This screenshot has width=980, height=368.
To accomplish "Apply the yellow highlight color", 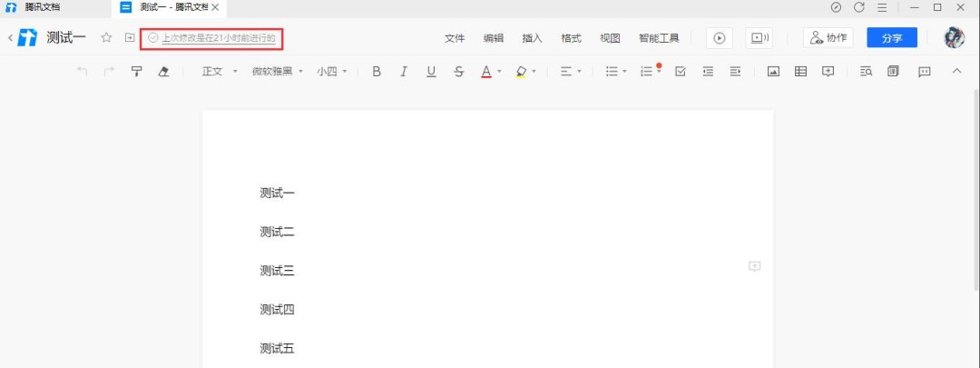I will 521,72.
